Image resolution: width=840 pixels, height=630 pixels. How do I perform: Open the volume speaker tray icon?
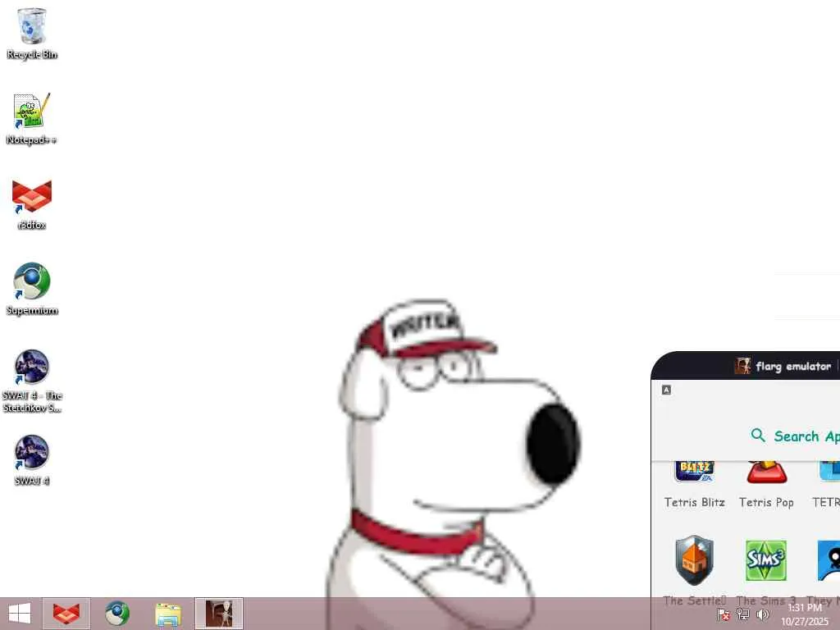point(762,614)
